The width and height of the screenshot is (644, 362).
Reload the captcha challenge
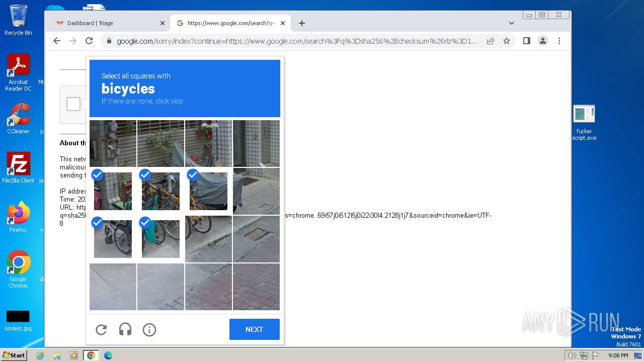[101, 329]
